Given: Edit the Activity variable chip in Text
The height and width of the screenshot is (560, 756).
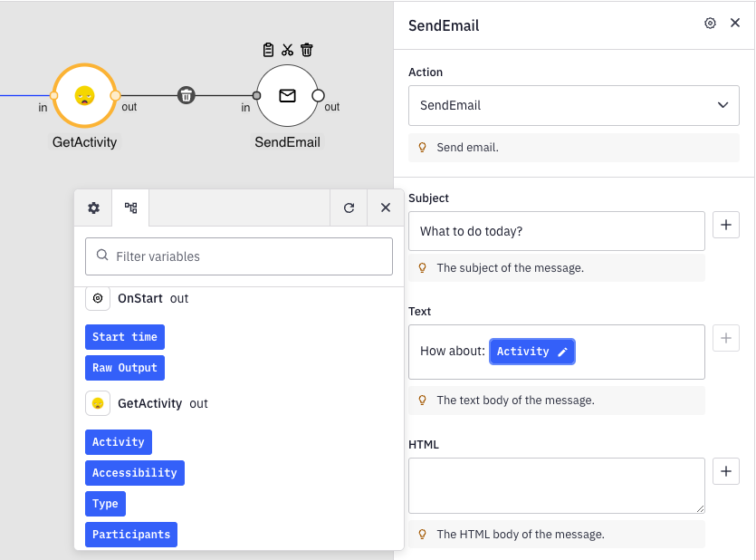Looking at the screenshot, I should pyautogui.click(x=562, y=352).
